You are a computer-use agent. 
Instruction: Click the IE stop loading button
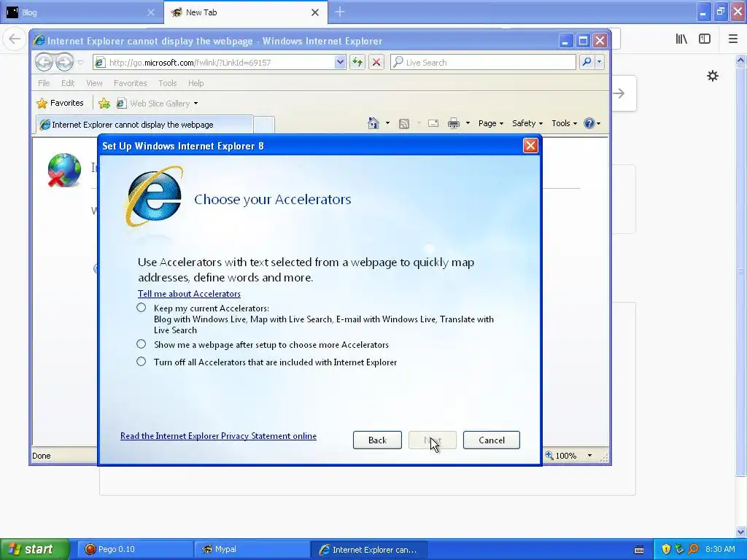(376, 62)
